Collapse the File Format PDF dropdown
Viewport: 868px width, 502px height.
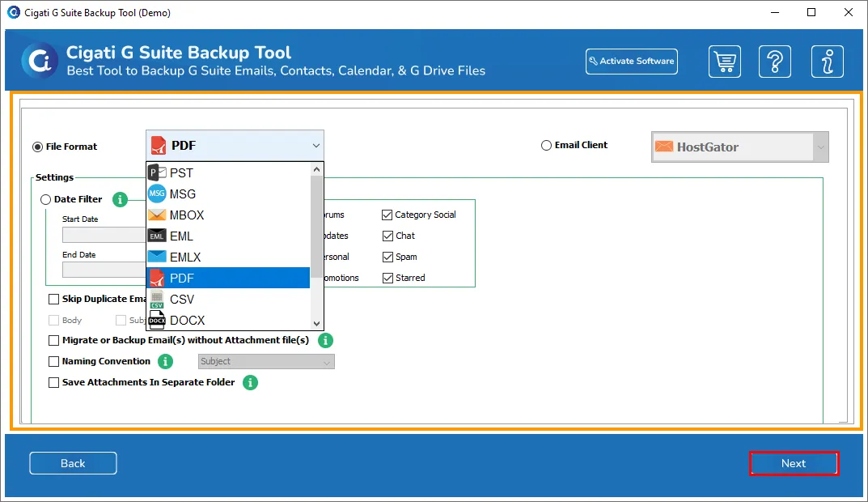tap(316, 146)
